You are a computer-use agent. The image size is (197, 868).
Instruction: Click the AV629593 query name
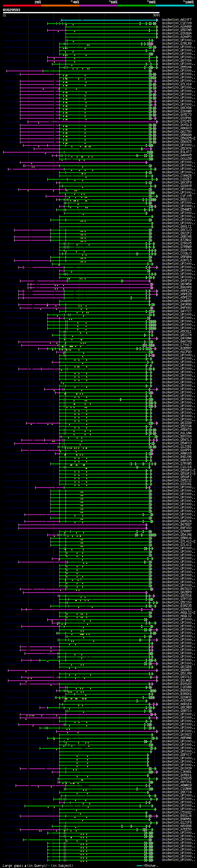point(11,10)
